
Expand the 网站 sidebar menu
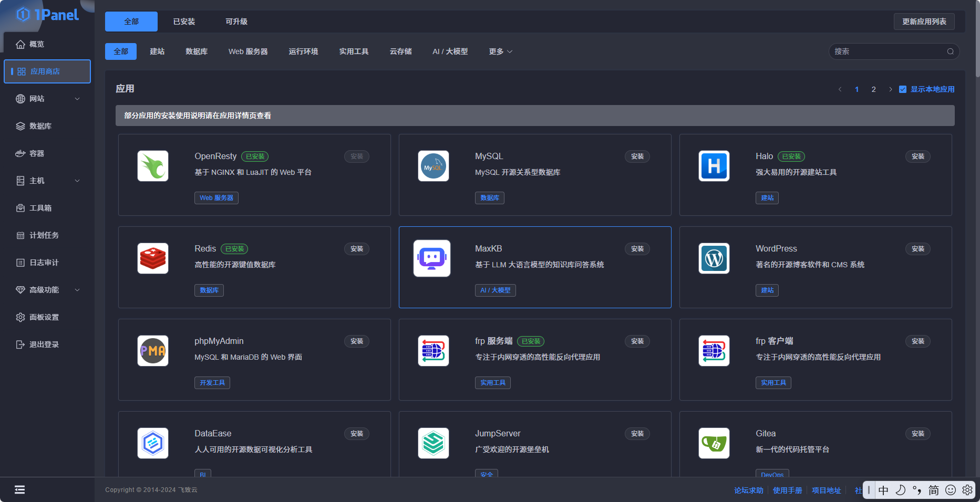(x=47, y=99)
